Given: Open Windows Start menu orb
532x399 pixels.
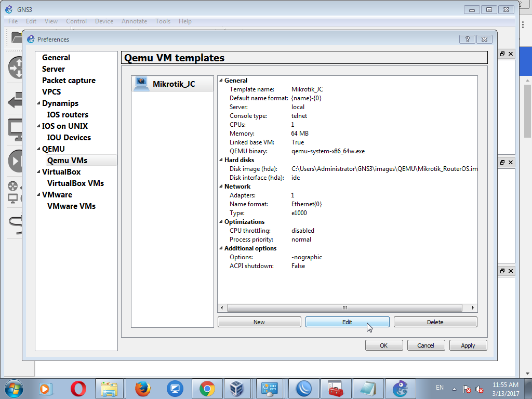Looking at the screenshot, I should tap(14, 389).
